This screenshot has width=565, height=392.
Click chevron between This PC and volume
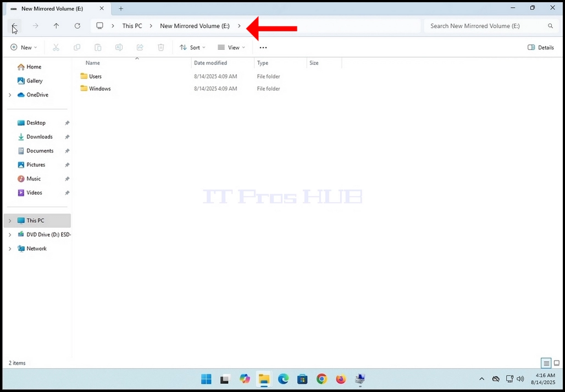point(151,26)
